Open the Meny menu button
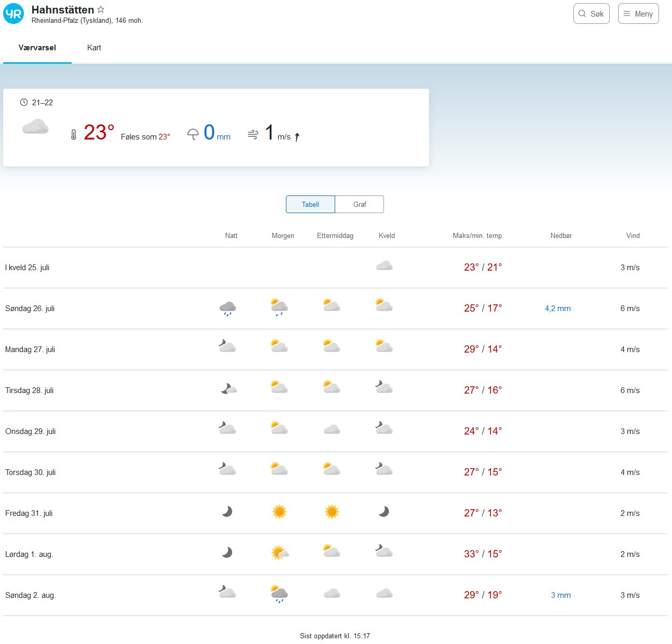Viewport: 672px width, 644px height. point(638,14)
